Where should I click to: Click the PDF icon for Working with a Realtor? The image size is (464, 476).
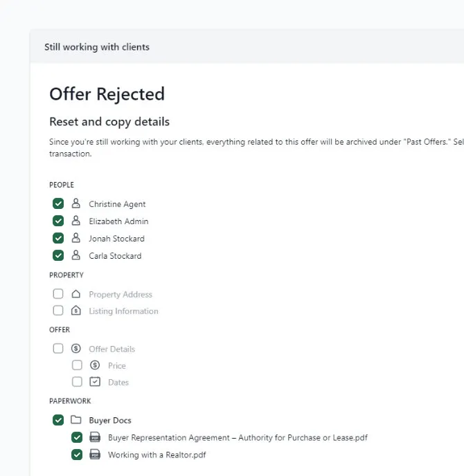(x=95, y=455)
